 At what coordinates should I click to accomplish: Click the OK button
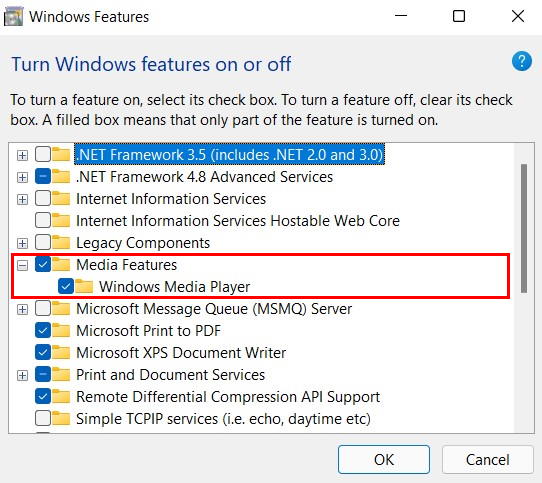pos(384,459)
